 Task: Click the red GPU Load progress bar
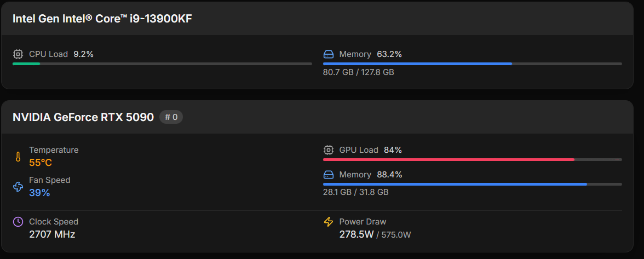click(x=449, y=159)
